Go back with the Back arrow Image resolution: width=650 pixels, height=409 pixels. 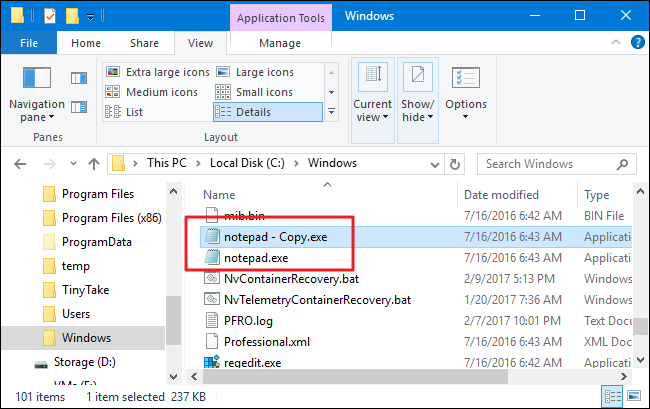[x=20, y=165]
